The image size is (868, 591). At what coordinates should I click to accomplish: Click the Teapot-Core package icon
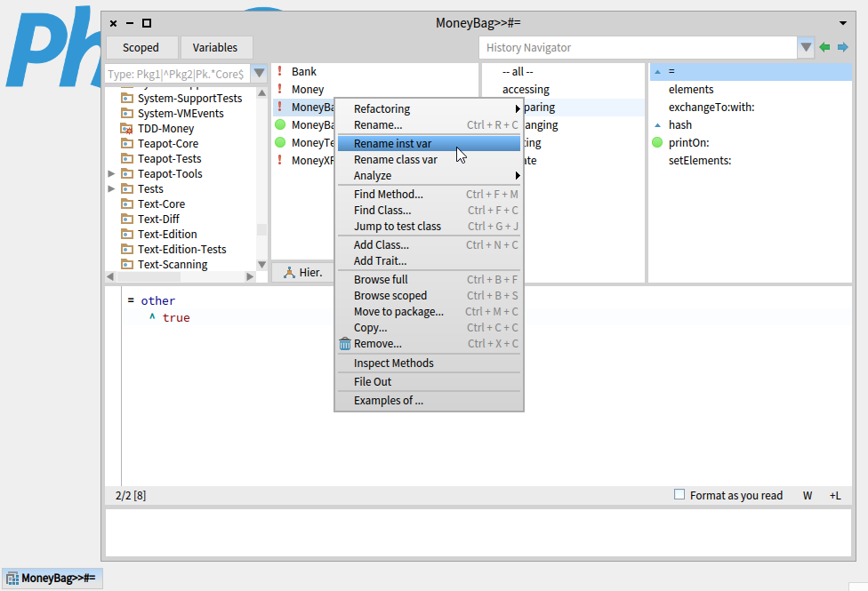(x=127, y=143)
